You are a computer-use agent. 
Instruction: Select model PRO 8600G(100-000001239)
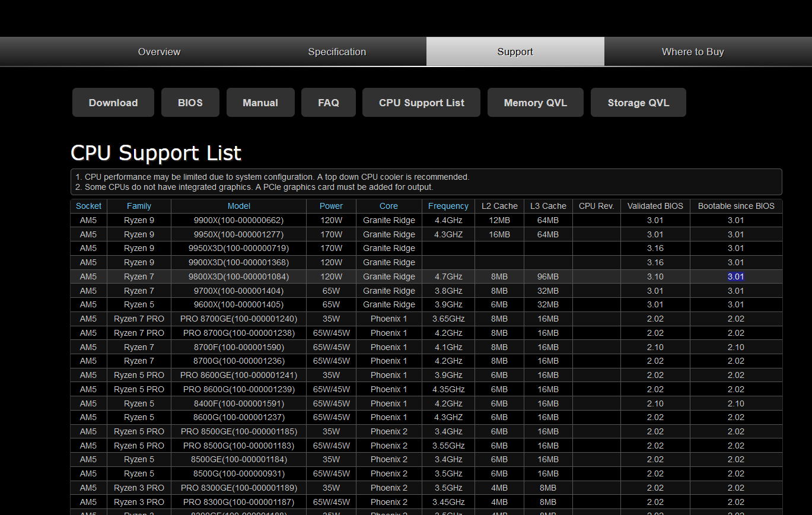click(239, 389)
